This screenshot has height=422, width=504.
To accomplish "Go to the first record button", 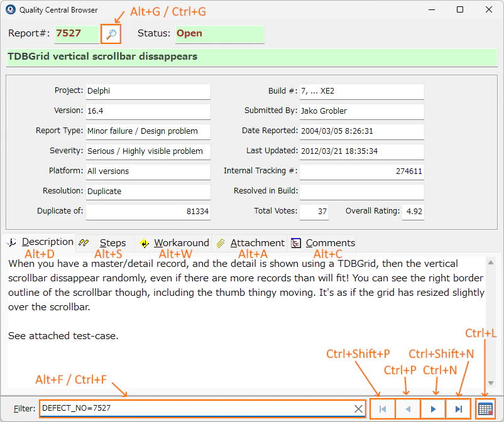I will pyautogui.click(x=383, y=409).
